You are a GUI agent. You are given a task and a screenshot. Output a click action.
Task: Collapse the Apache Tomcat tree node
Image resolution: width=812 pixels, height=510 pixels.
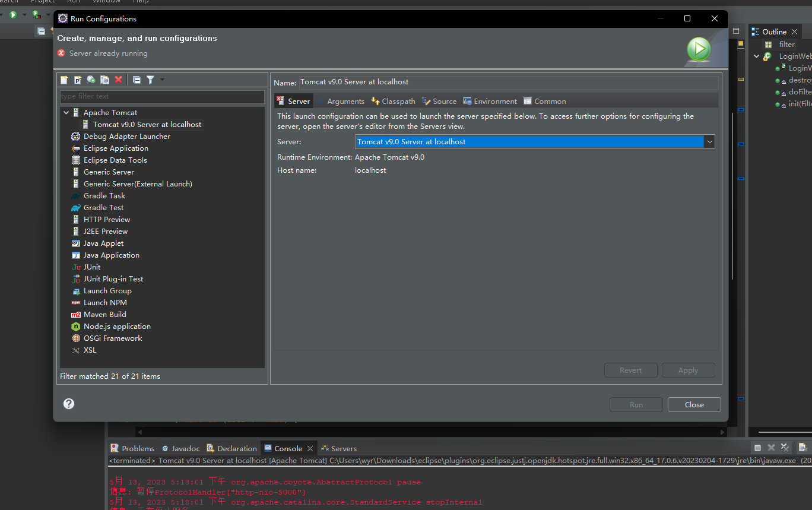pyautogui.click(x=66, y=112)
